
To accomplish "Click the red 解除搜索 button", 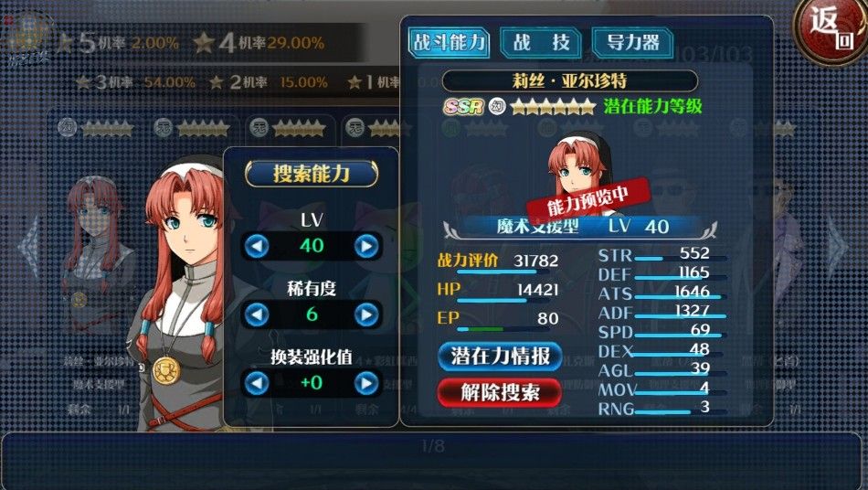I will [x=500, y=392].
